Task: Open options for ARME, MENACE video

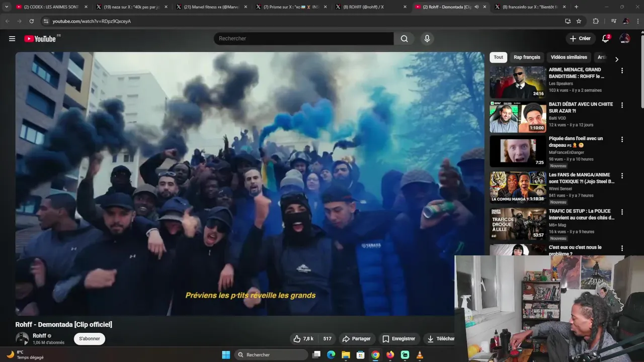Action: (622, 71)
